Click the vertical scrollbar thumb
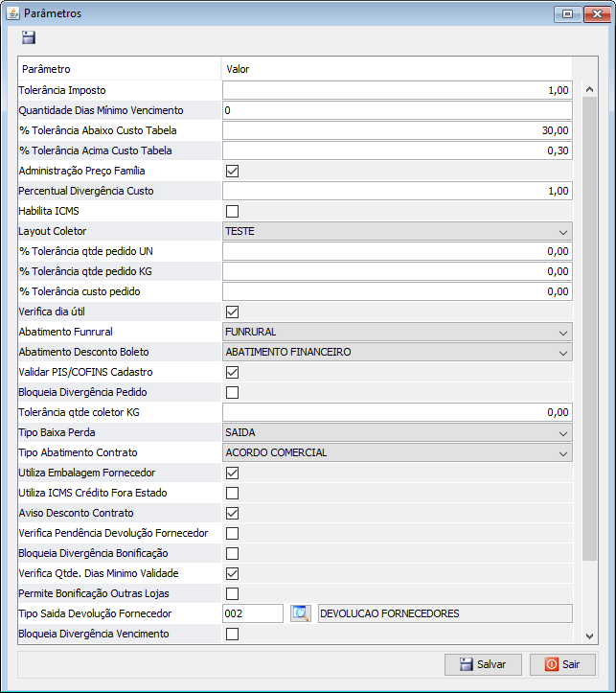Viewport: 616px width, 693px height. [x=589, y=329]
